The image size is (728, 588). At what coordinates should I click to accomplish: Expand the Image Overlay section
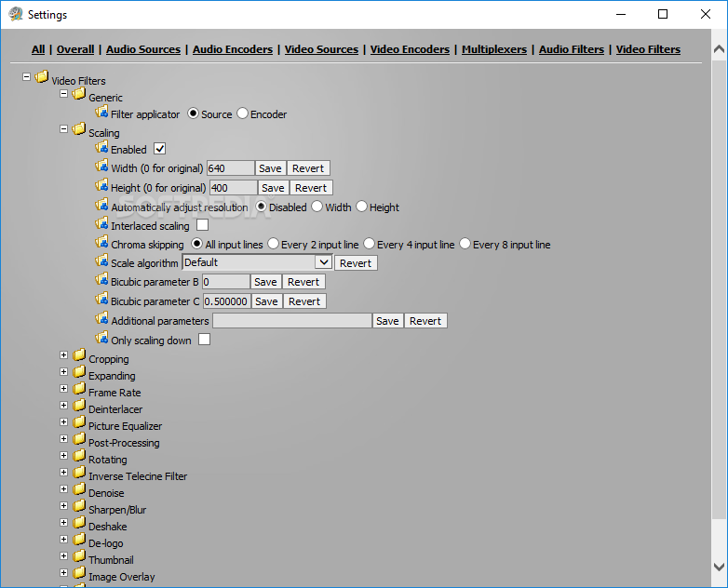click(x=64, y=573)
